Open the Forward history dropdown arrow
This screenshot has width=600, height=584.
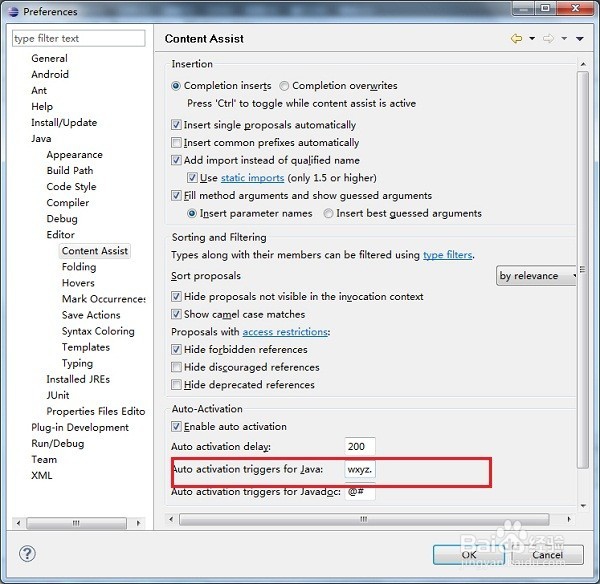tap(564, 39)
